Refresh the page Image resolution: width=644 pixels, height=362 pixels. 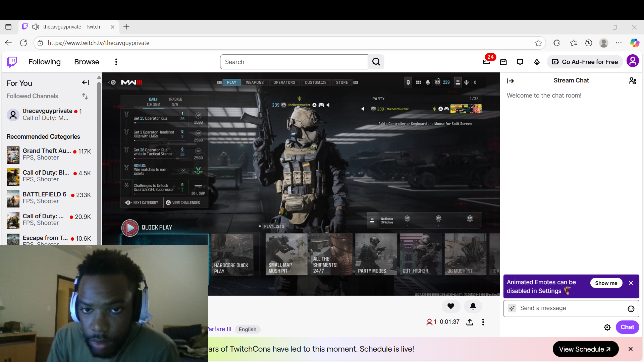coord(23,43)
